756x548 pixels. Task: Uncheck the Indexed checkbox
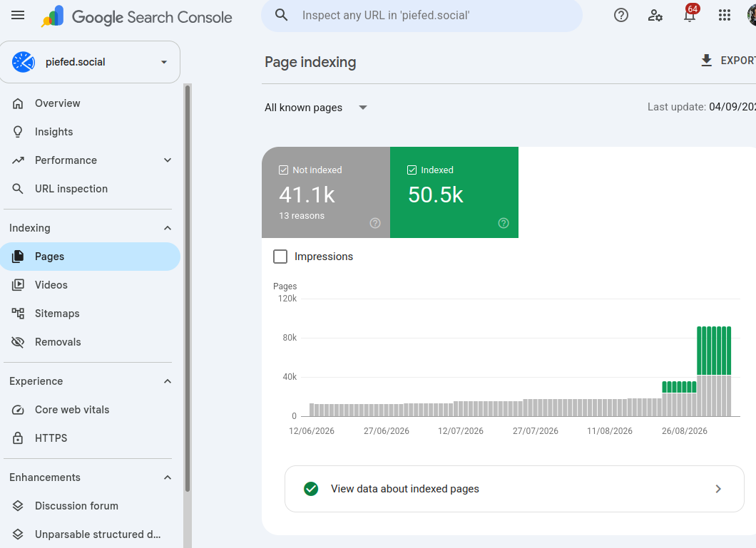pos(412,170)
